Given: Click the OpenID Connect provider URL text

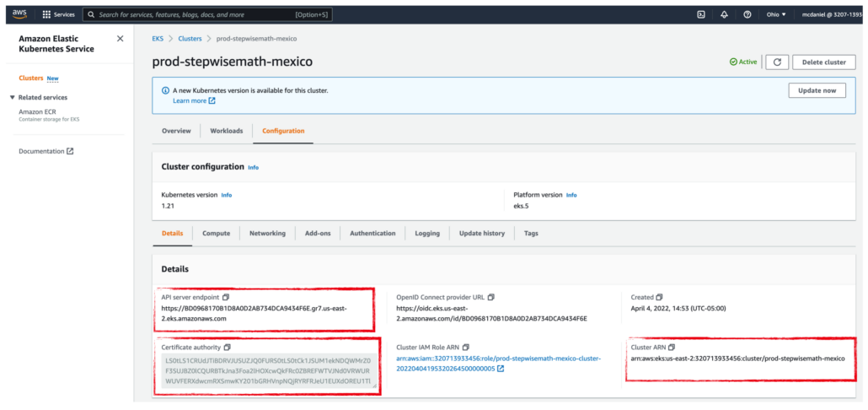Looking at the screenshot, I should tap(491, 314).
